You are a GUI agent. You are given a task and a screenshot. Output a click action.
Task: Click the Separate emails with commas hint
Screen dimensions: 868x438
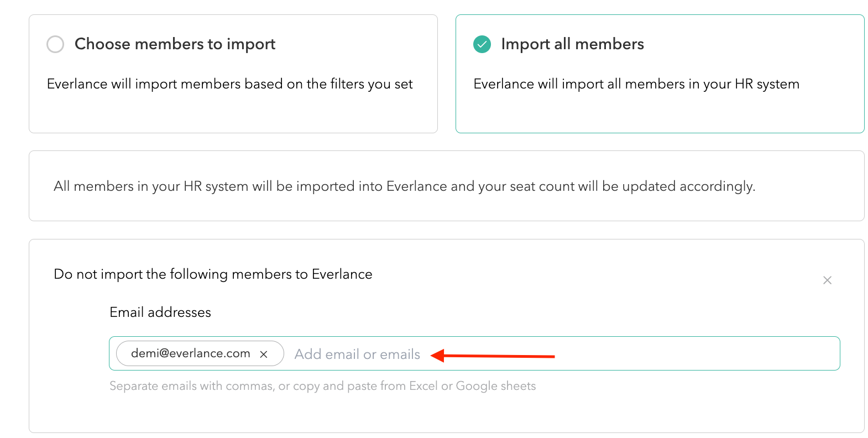[194, 386]
